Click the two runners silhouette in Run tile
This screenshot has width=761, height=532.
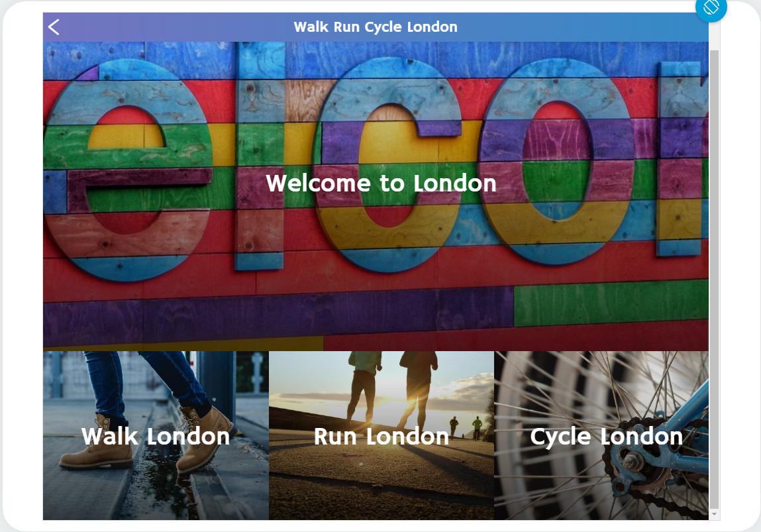click(x=392, y=388)
